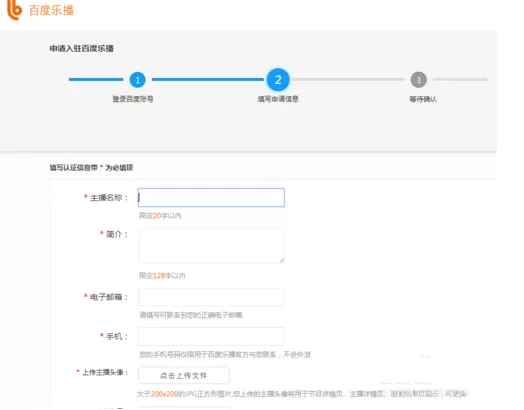The height and width of the screenshot is (410, 524).
Task: Click the 填写认证信息 section heading
Action: pyautogui.click(x=91, y=167)
